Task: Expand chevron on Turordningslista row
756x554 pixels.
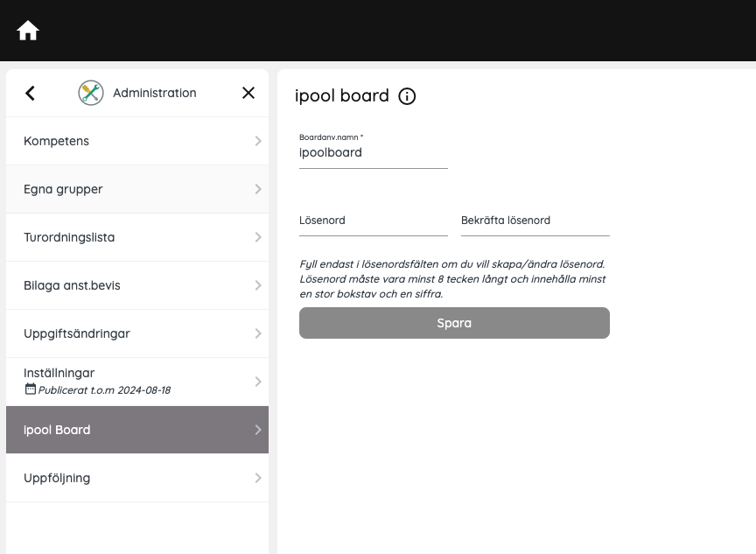Action: click(258, 237)
